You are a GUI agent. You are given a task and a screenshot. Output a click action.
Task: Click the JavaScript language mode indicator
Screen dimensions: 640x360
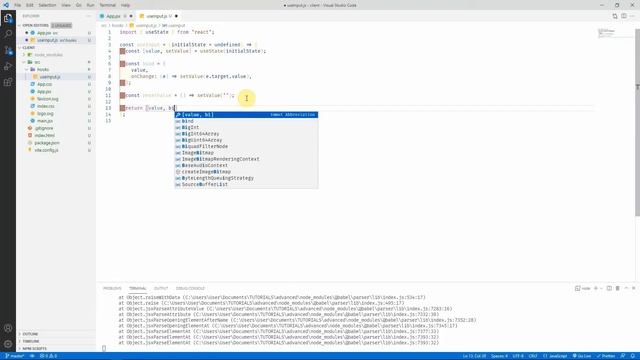(555, 356)
